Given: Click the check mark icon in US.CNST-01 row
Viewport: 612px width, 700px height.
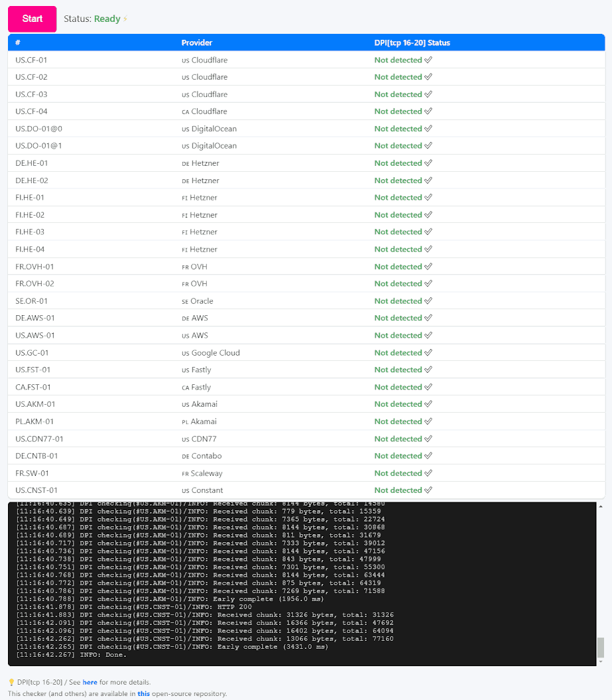Looking at the screenshot, I should click(x=428, y=490).
